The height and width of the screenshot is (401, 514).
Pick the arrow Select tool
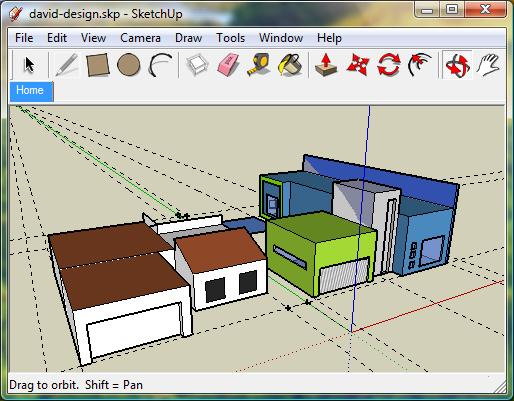pos(29,65)
